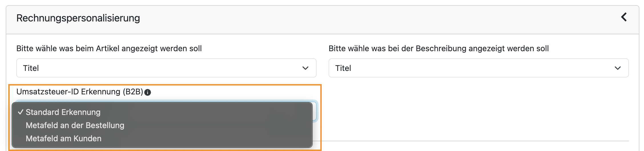644x151 pixels.
Task: Collapse the Rechnungspersonalisierung panel with the chevron
Action: tap(624, 17)
